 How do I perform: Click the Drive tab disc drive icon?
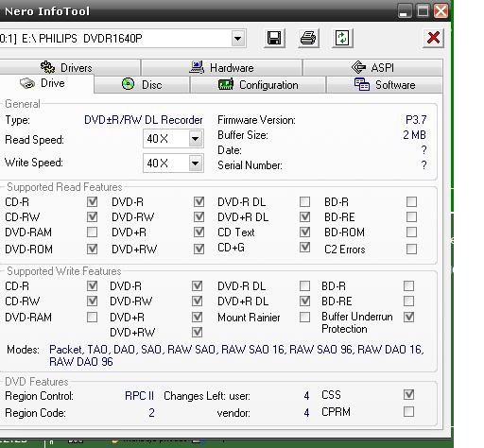[27, 83]
